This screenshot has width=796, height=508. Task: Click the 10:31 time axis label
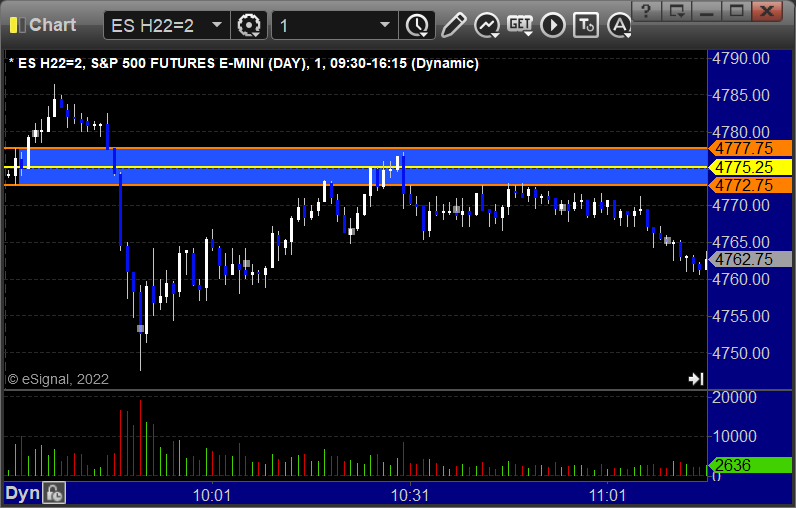(x=410, y=495)
